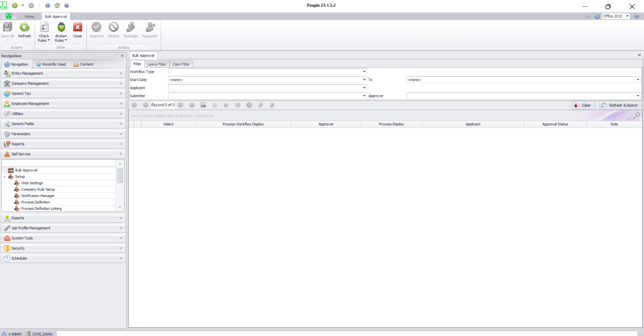Image resolution: width=644 pixels, height=336 pixels.
Task: Switch to the Claim Filter tab
Action: point(181,64)
